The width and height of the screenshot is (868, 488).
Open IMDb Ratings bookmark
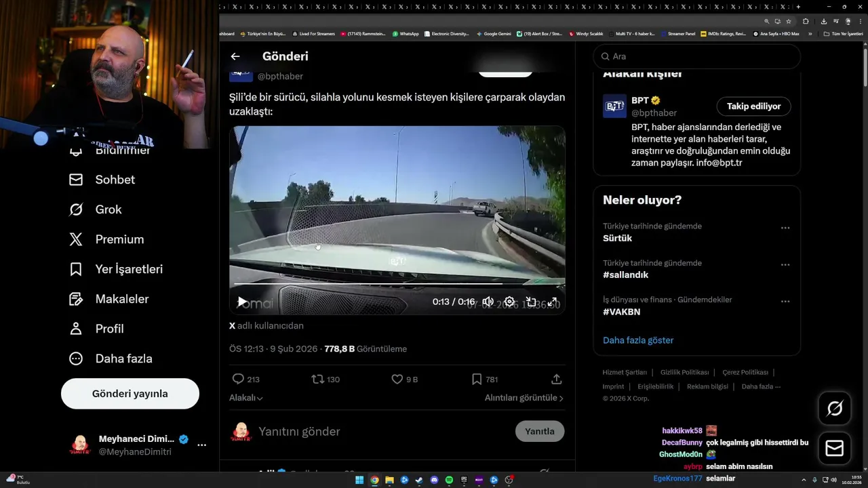pyautogui.click(x=723, y=33)
